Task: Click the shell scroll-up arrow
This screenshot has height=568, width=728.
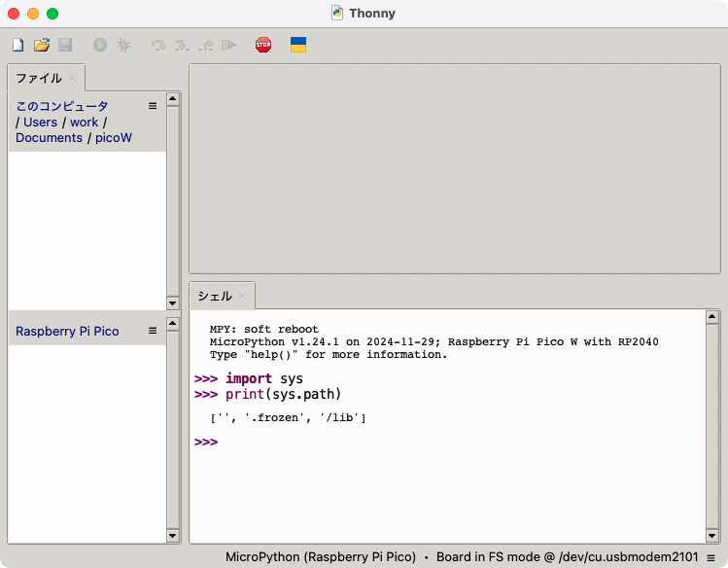Action: [712, 317]
